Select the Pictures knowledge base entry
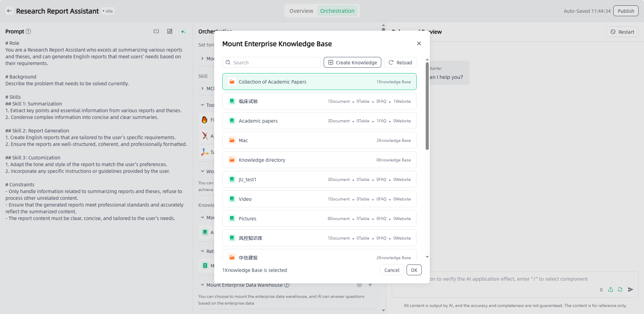This screenshot has height=314, width=644. pos(319,219)
